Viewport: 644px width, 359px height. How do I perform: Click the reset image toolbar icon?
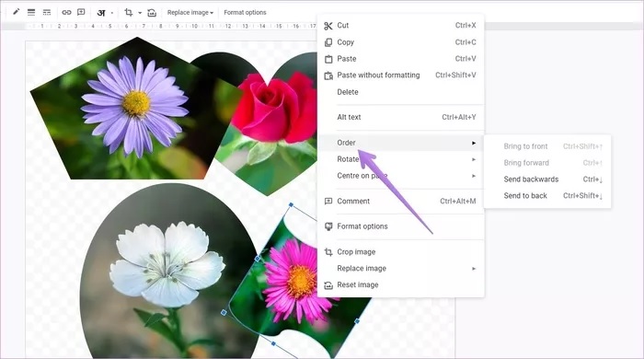152,13
